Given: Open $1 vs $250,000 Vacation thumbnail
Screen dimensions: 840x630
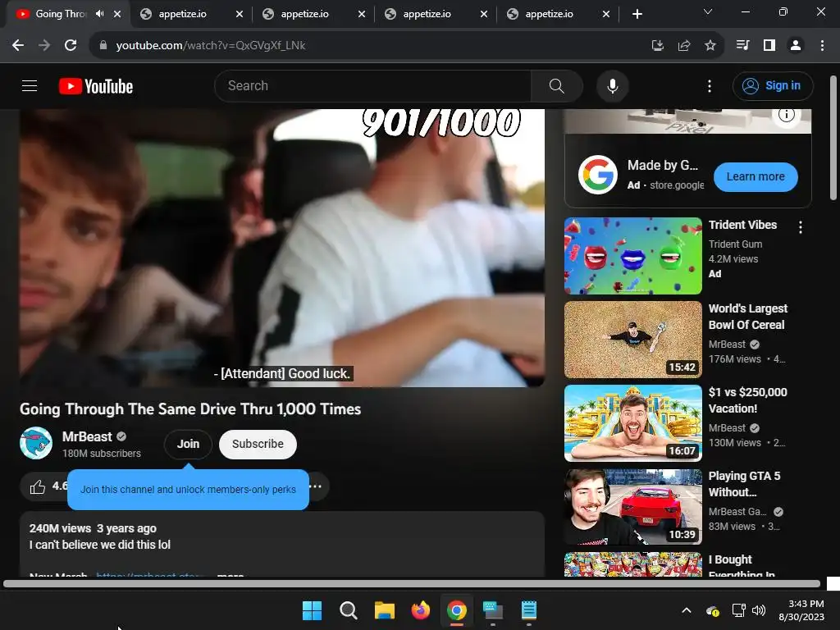Looking at the screenshot, I should coord(632,422).
